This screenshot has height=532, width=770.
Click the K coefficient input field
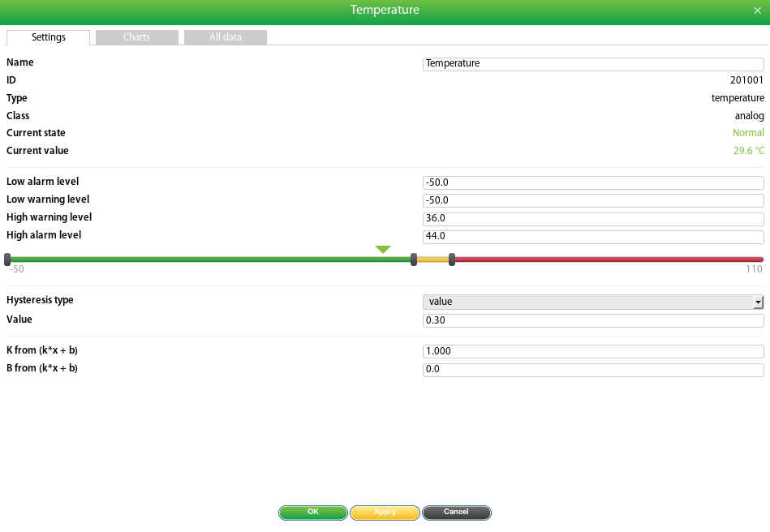(x=593, y=351)
